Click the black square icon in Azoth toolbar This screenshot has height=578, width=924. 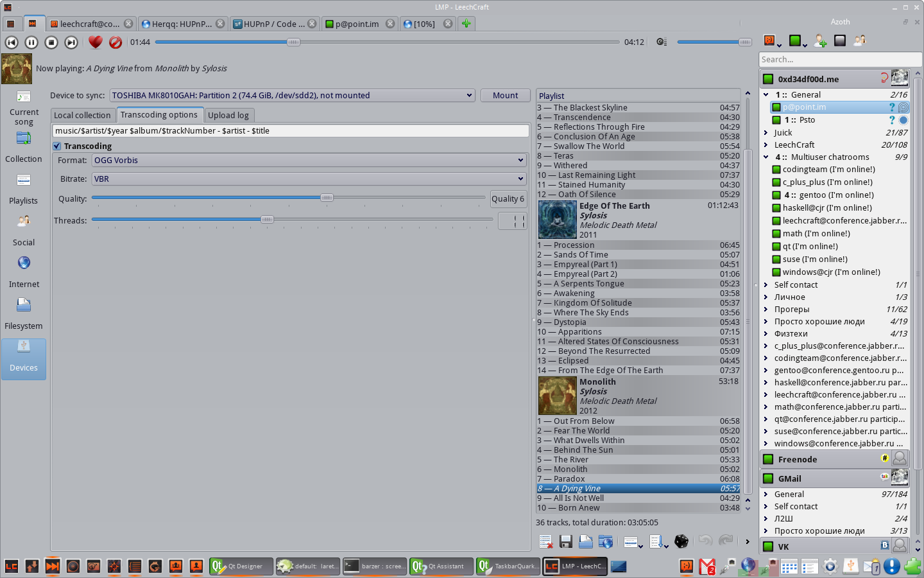(840, 40)
